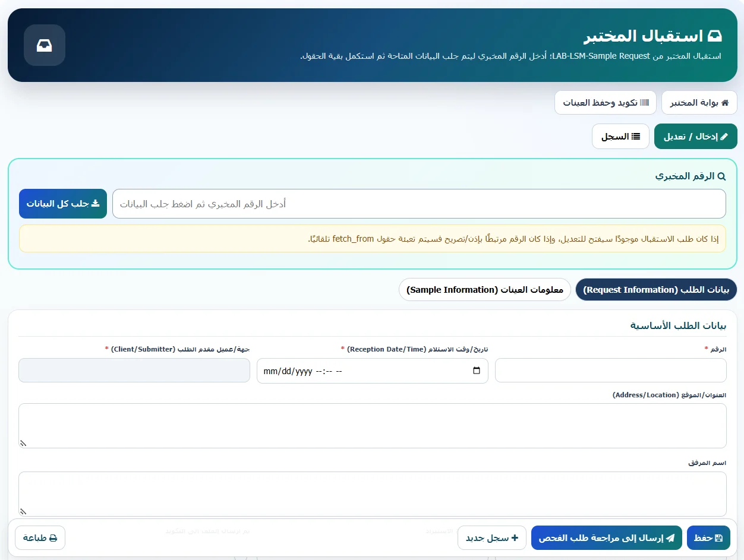744x560 pixels.
Task: Select the Sample Information tab
Action: tap(484, 290)
